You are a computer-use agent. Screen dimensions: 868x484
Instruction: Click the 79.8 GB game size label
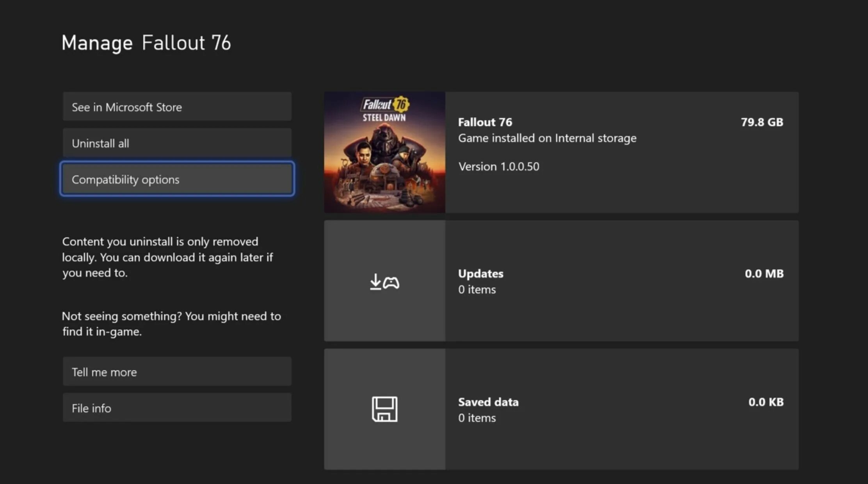tap(761, 122)
